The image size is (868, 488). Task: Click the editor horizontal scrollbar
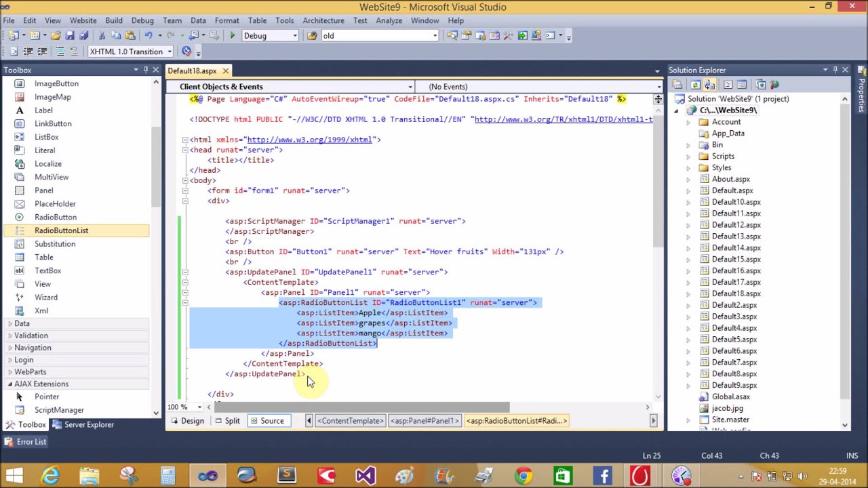point(363,407)
